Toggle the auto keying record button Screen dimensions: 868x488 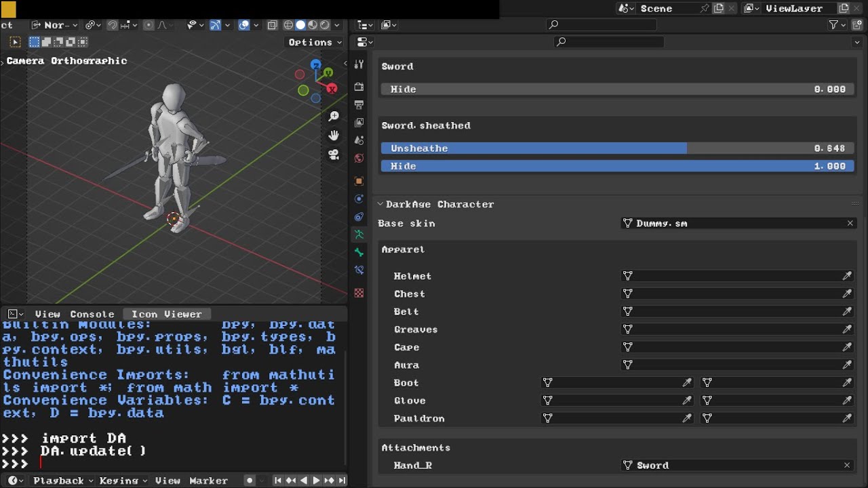pos(250,481)
